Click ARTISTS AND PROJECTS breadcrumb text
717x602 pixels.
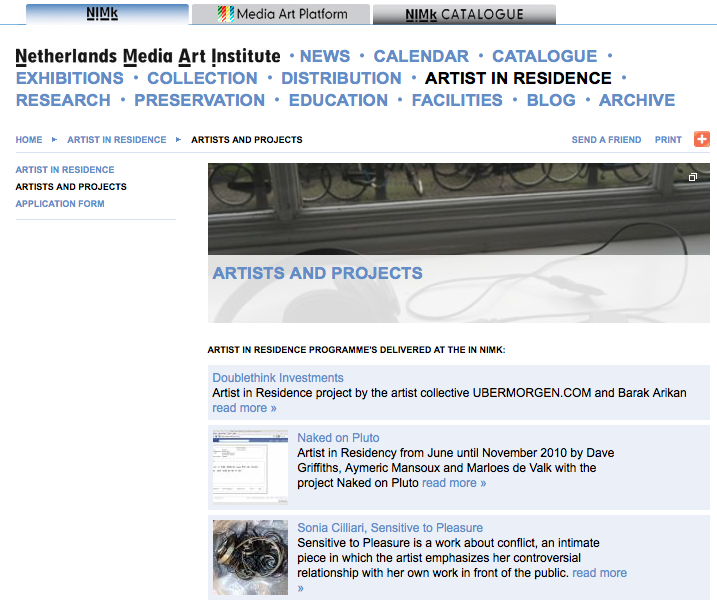coord(247,140)
